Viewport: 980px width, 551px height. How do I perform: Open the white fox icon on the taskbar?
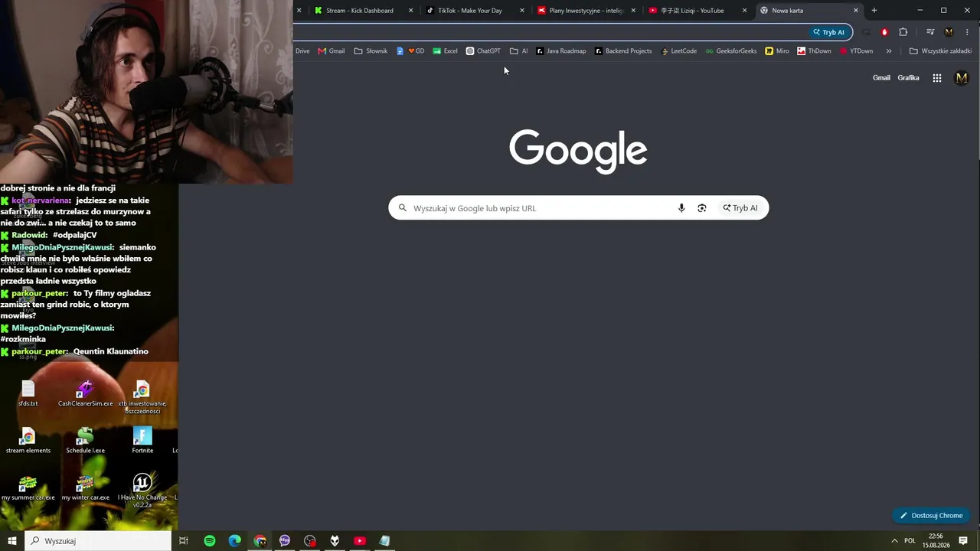coord(335,541)
